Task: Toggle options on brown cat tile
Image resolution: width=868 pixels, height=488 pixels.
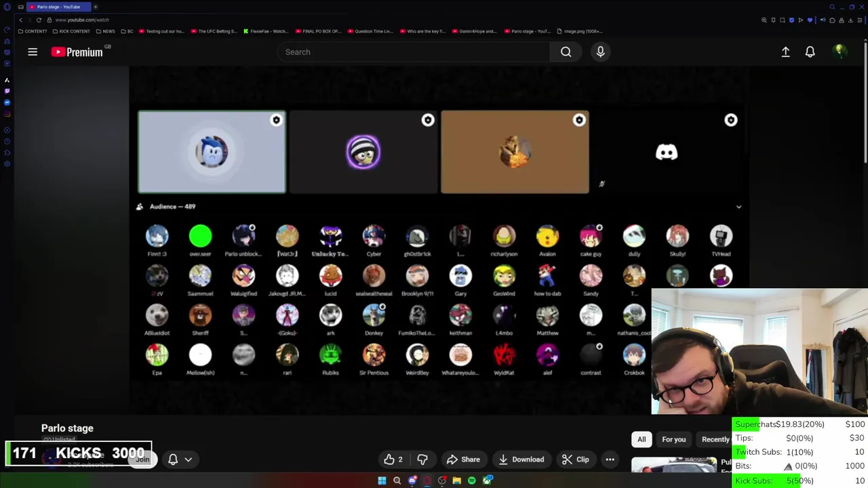Action: coord(579,120)
